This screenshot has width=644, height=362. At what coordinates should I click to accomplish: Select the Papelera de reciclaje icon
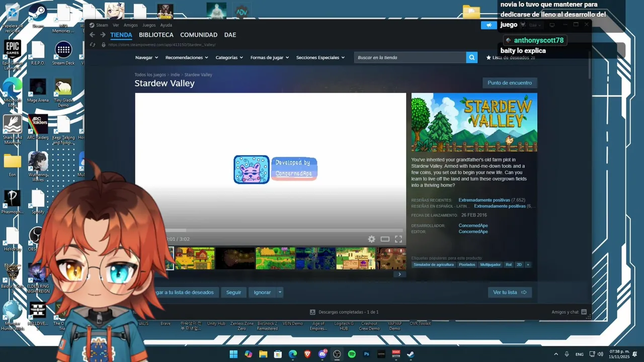tap(12, 18)
